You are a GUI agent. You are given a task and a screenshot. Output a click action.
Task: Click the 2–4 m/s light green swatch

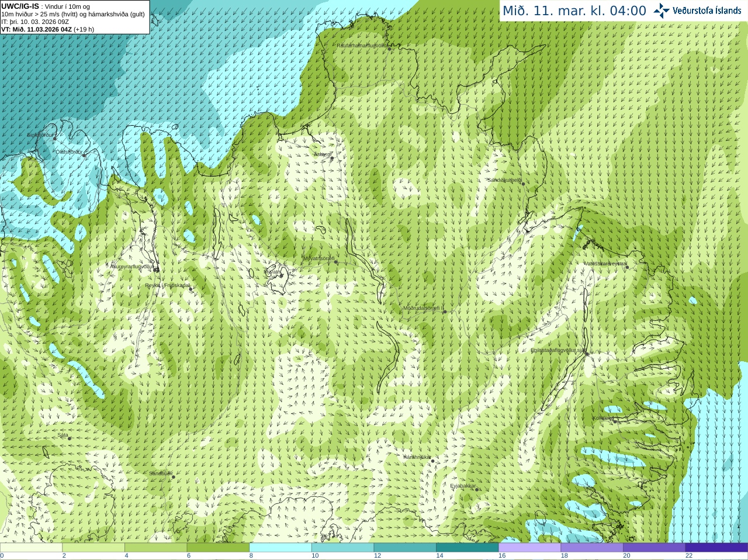(93, 548)
